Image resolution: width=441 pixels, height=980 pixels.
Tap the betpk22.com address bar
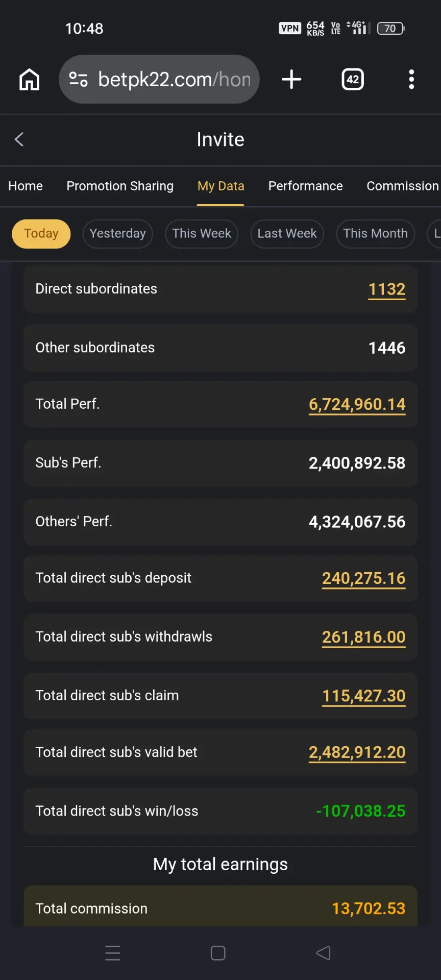pyautogui.click(x=159, y=79)
